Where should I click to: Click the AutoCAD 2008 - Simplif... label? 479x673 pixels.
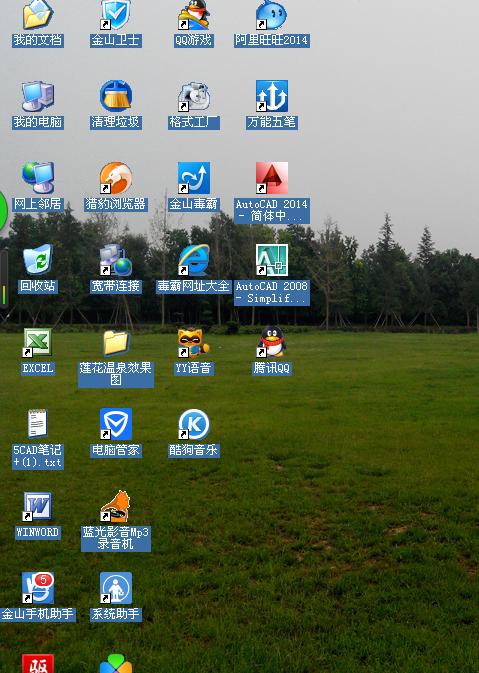[272, 292]
